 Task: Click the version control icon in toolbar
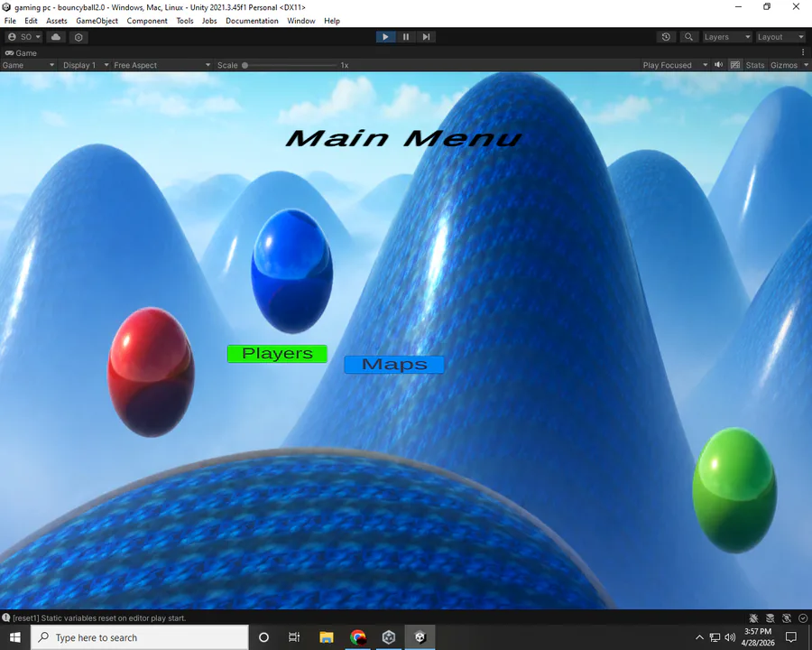click(78, 37)
